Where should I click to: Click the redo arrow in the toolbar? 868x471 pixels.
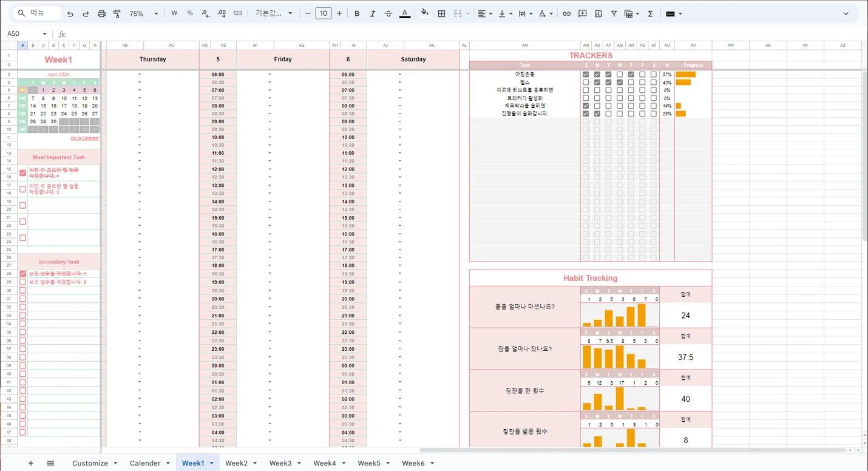(x=86, y=13)
